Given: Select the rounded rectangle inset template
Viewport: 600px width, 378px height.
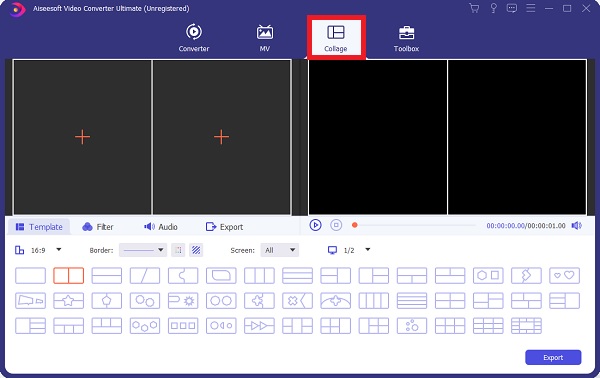Looking at the screenshot, I should click(x=221, y=275).
